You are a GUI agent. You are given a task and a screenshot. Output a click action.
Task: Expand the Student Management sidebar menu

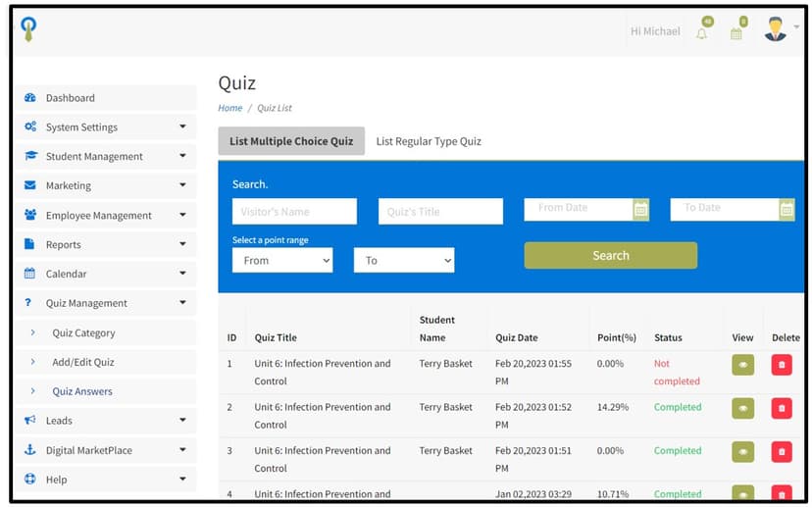(105, 156)
